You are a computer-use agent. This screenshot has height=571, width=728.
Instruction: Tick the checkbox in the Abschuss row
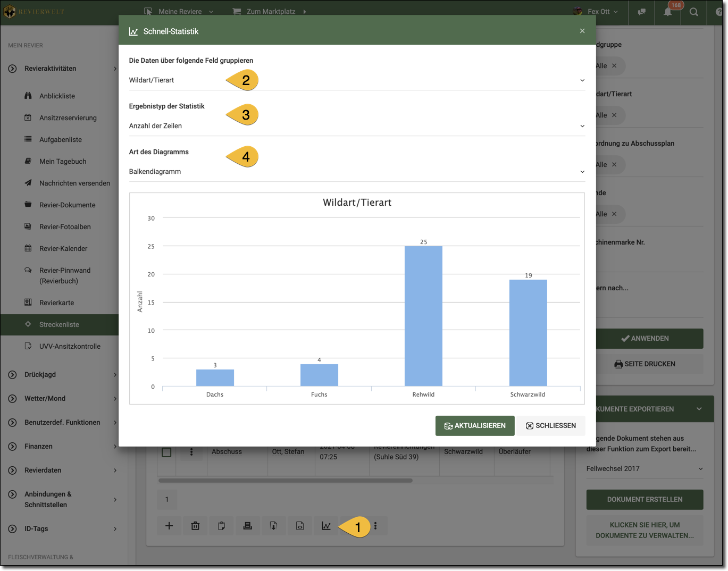[166, 452]
